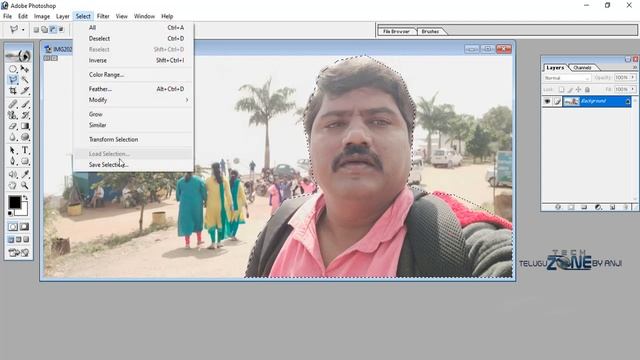Switch to Full Screen with Menu Bar
The height and width of the screenshot is (360, 640).
pos(19,240)
